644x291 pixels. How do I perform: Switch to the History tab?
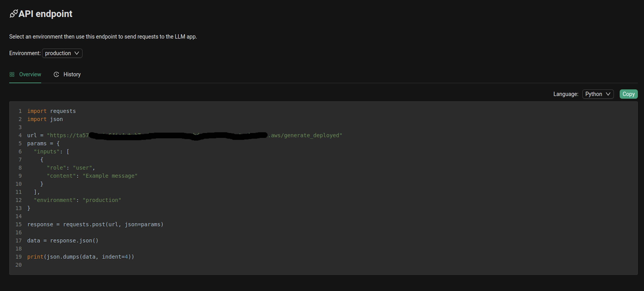(x=67, y=74)
